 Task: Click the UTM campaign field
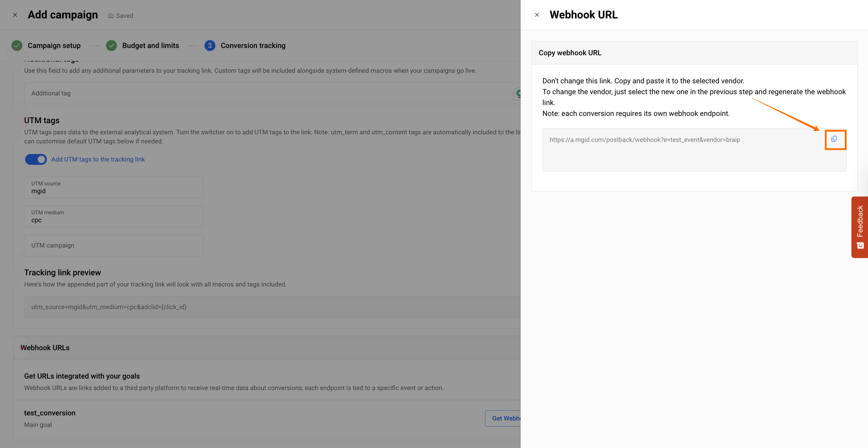coord(114,245)
